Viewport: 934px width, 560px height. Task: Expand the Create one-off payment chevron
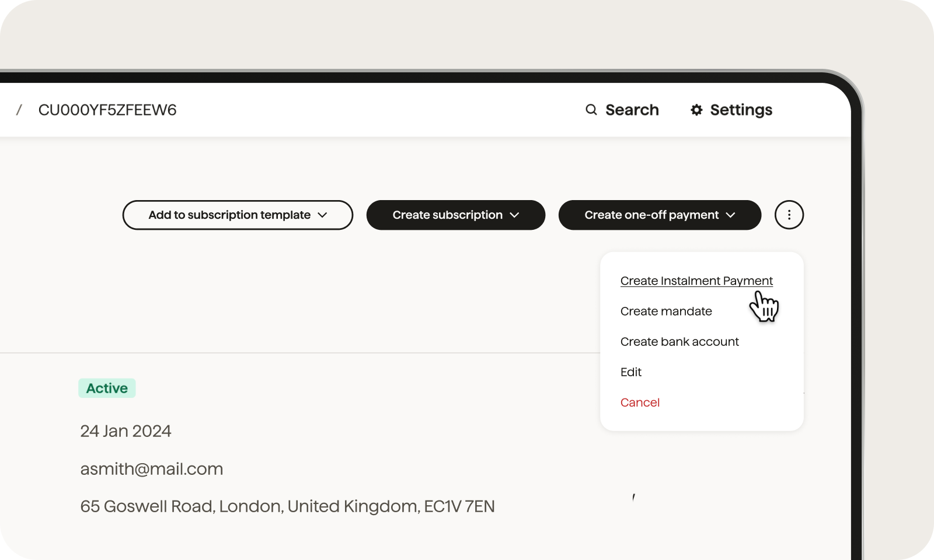coord(730,215)
